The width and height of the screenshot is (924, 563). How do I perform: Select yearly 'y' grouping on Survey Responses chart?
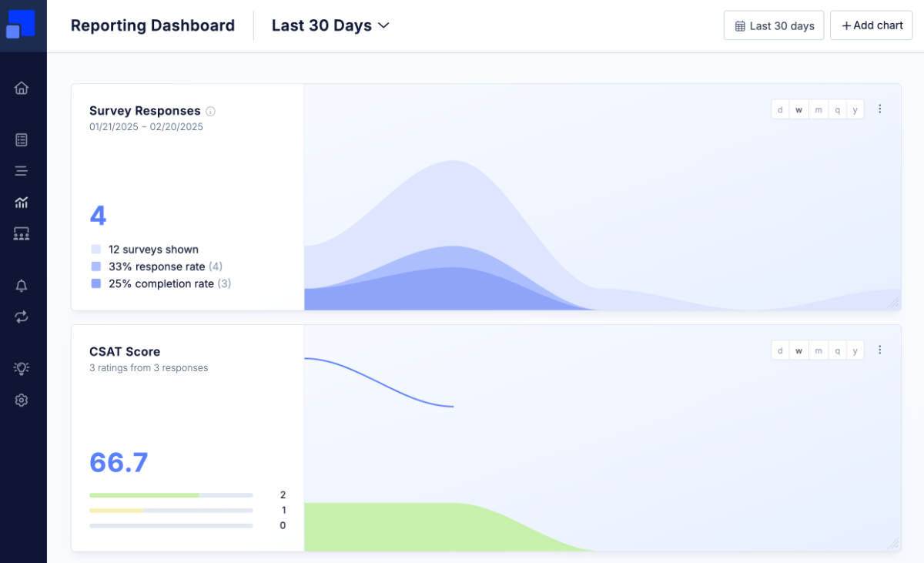(855, 109)
